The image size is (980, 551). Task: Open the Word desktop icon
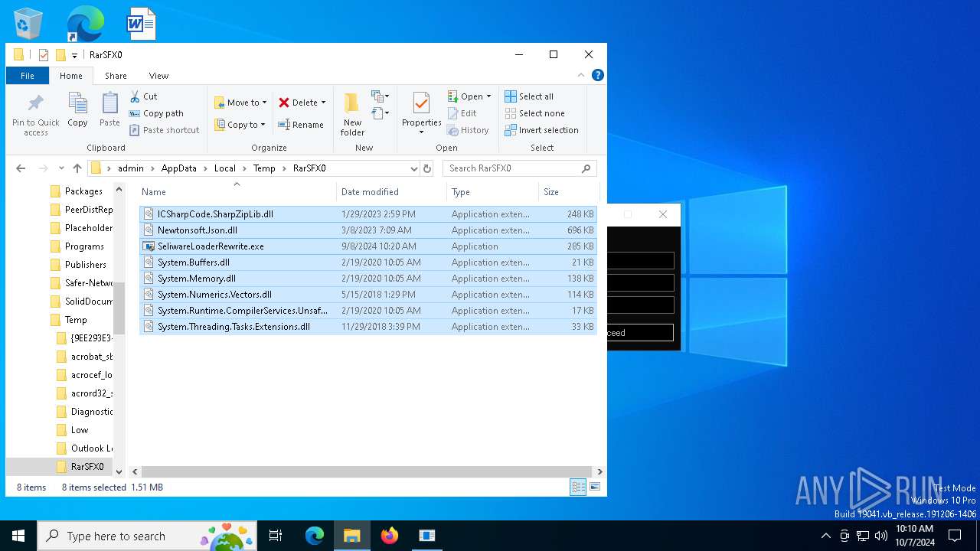click(x=141, y=24)
